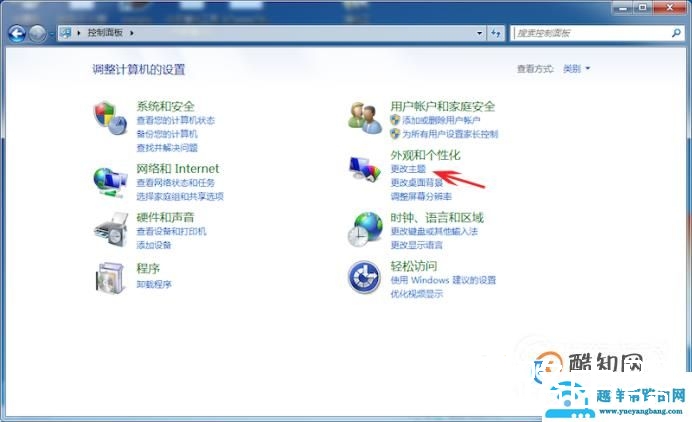The image size is (692, 422).
Task: Open 查看网络状态和任务 link
Action: (x=175, y=182)
